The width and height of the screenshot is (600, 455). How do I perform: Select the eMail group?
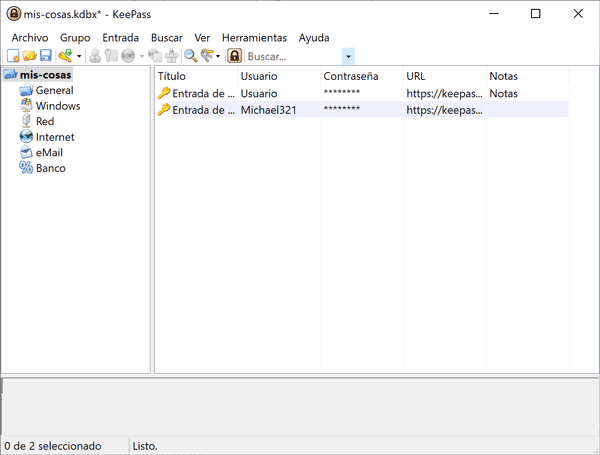[x=49, y=153]
